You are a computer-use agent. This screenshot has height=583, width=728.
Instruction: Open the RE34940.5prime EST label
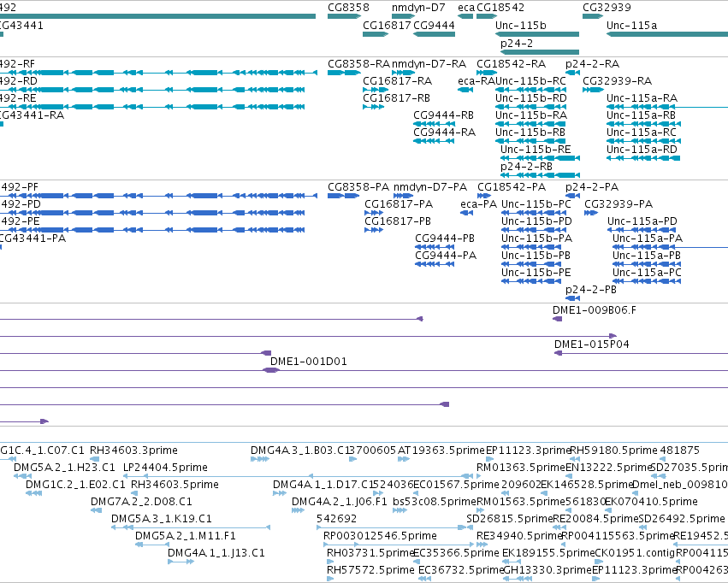(519, 536)
